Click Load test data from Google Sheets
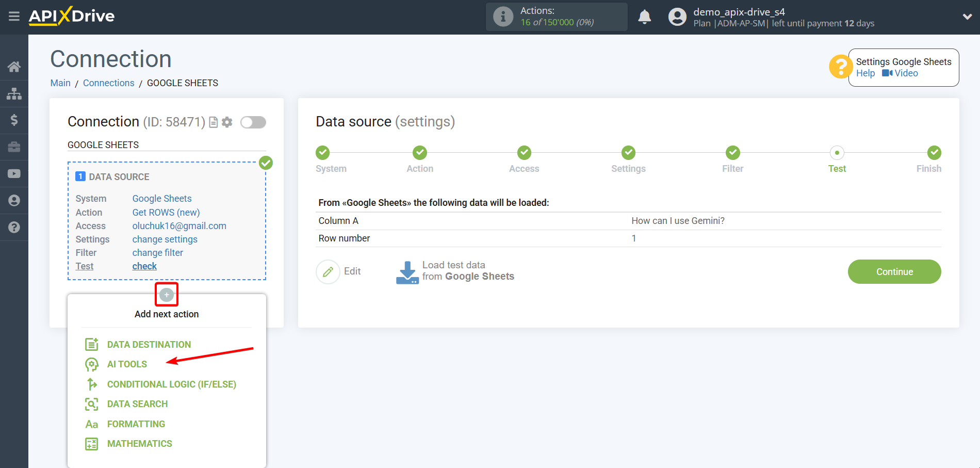Screen dimensions: 980x468 click(x=455, y=271)
